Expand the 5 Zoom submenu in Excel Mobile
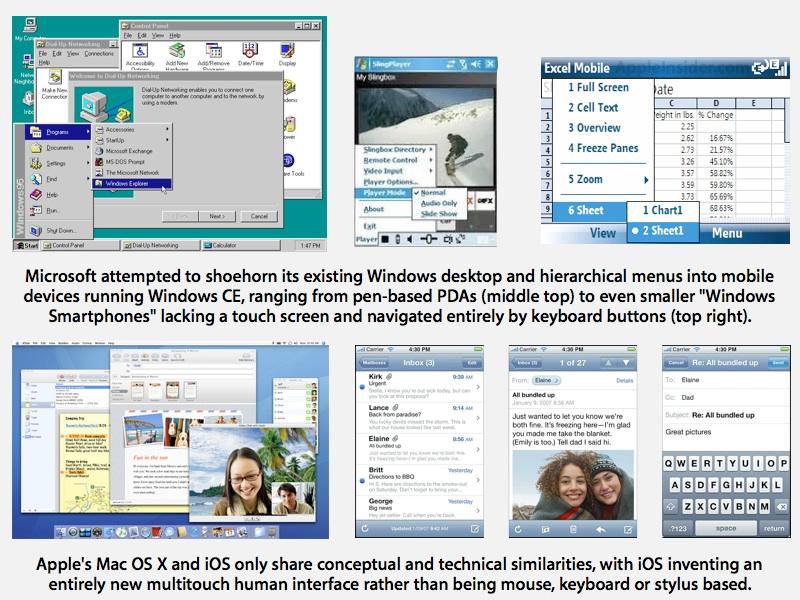Screen dimensions: 800x600 603,179
